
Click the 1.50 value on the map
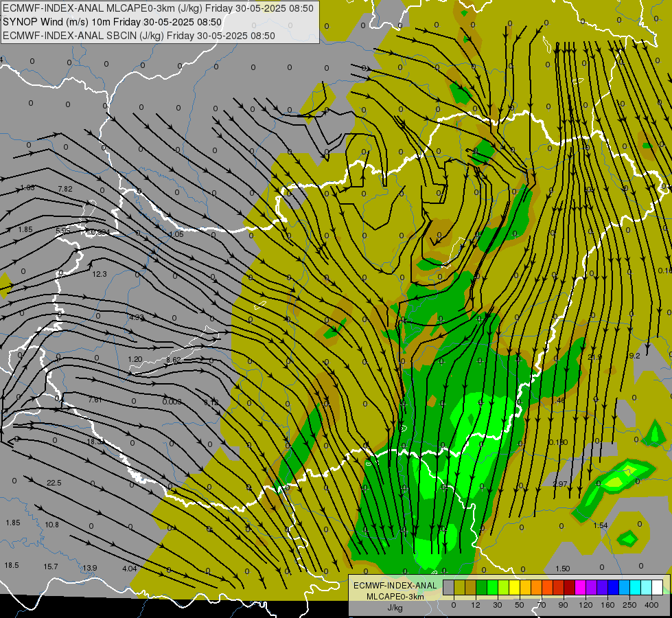563,569
